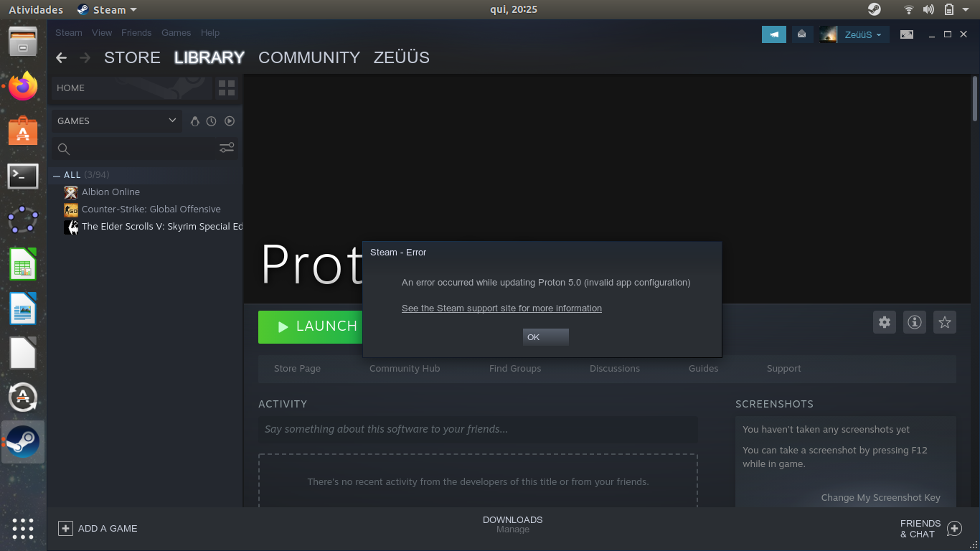
Task: Collapse the ALL games list
Action: pos(57,176)
